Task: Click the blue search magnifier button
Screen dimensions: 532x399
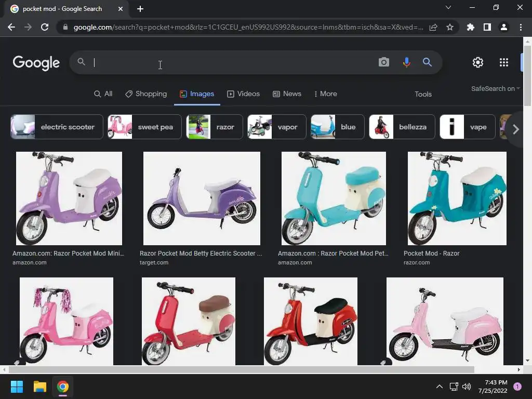Action: pos(427,62)
